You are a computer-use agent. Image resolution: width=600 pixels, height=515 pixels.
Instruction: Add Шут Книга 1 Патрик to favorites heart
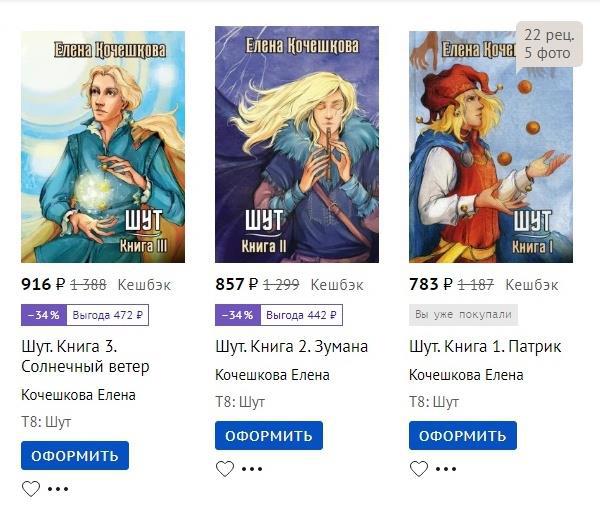419,469
